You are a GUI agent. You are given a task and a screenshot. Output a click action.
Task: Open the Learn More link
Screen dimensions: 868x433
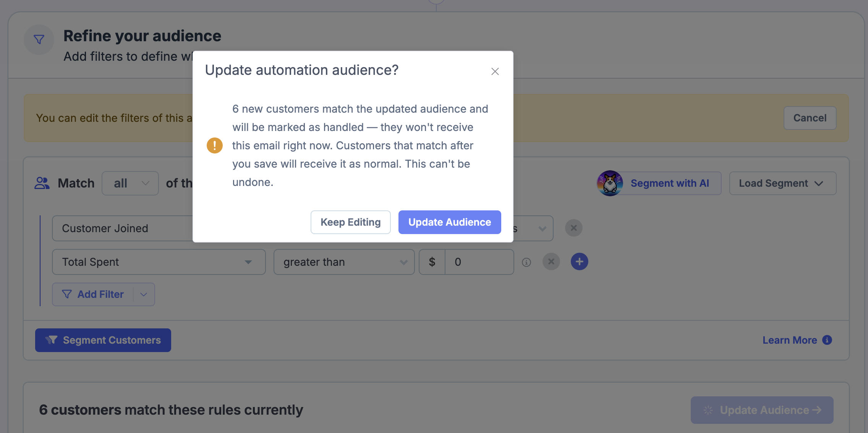(790, 340)
